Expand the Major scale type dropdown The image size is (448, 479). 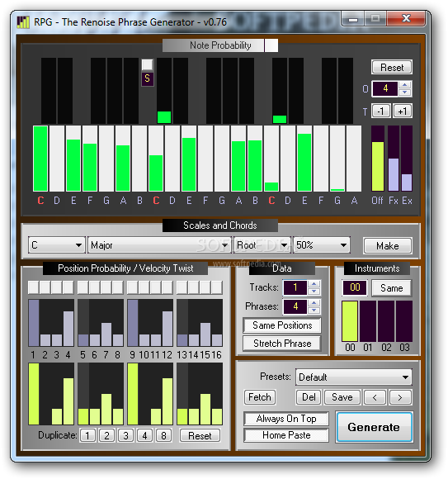pos(159,245)
